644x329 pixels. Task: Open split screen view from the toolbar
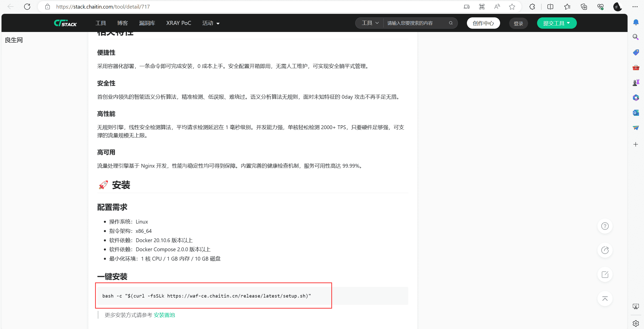coord(550,7)
